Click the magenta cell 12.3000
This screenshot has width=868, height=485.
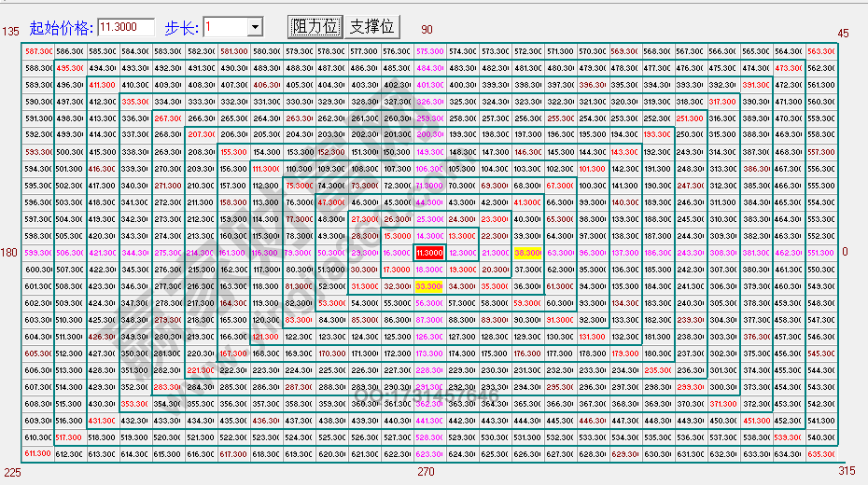click(x=462, y=253)
